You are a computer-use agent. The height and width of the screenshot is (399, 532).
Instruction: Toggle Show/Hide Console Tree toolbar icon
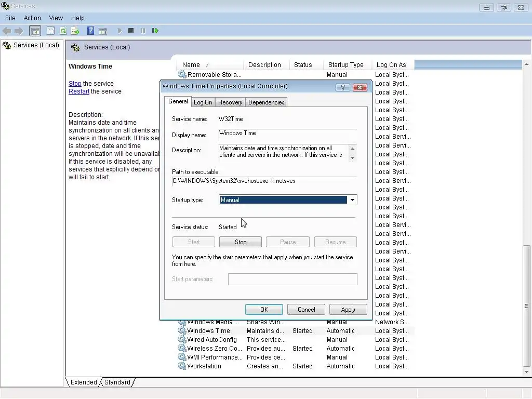pyautogui.click(x=35, y=31)
